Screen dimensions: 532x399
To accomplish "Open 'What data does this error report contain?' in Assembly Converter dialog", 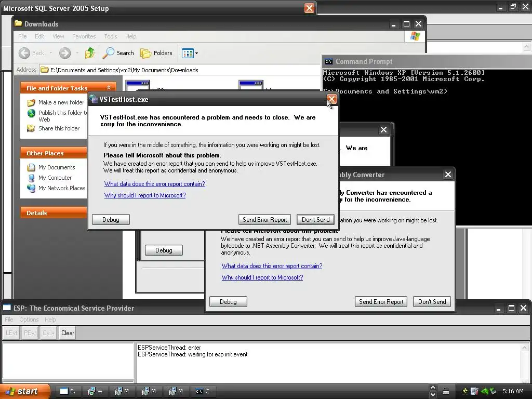I will click(272, 266).
